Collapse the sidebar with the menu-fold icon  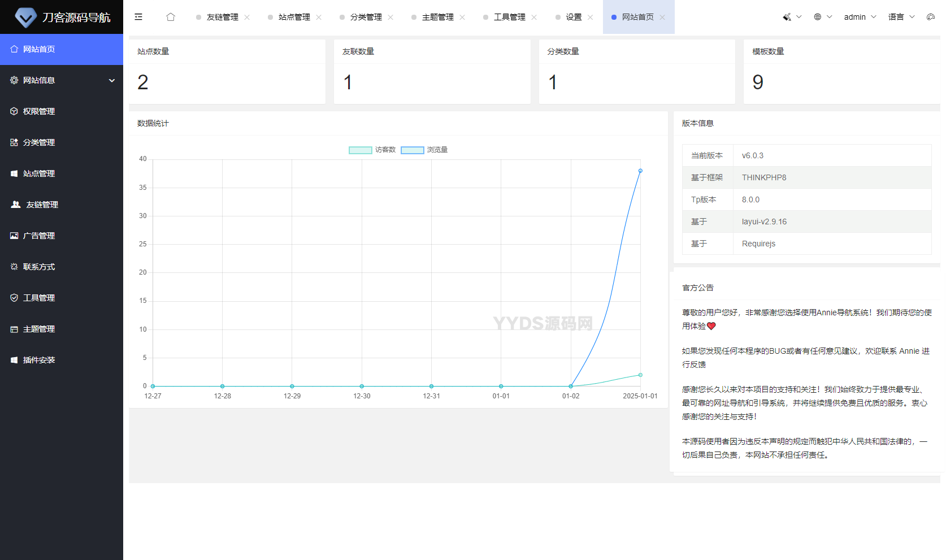click(x=138, y=17)
